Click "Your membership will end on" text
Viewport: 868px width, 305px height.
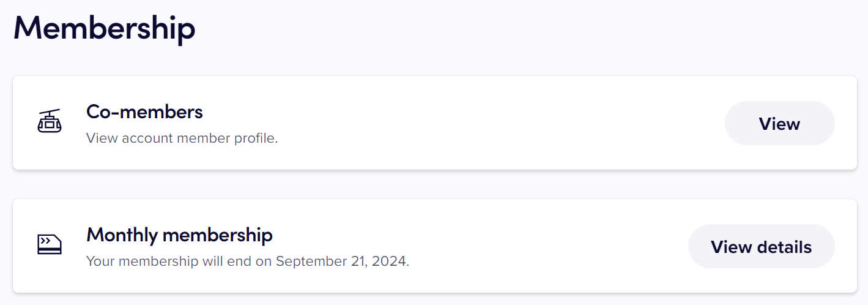click(x=180, y=262)
